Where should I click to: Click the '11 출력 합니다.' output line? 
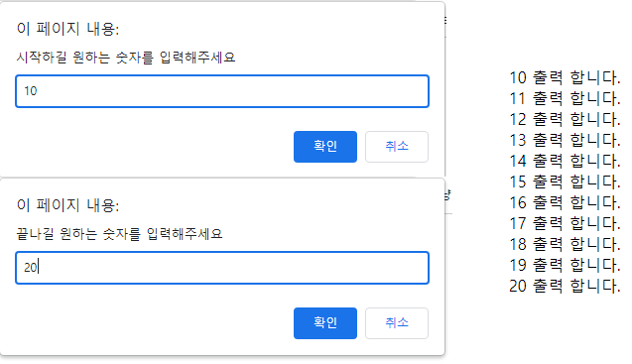pos(565,99)
